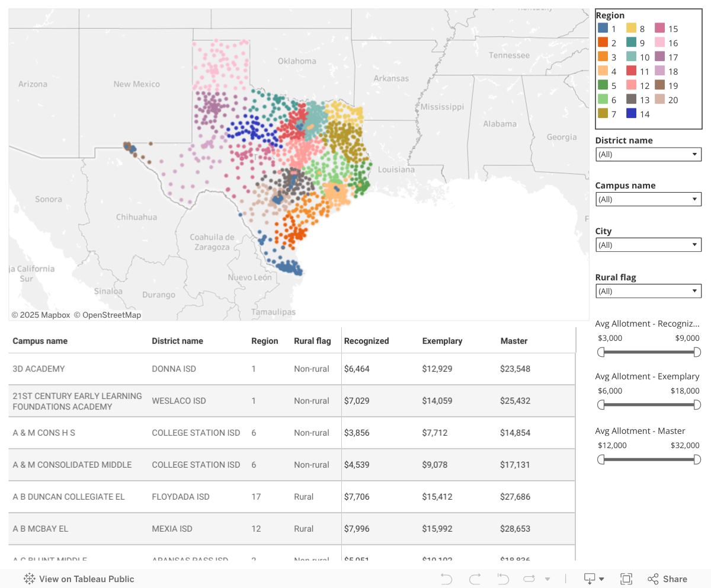Click the Recognized column header

pyautogui.click(x=367, y=341)
